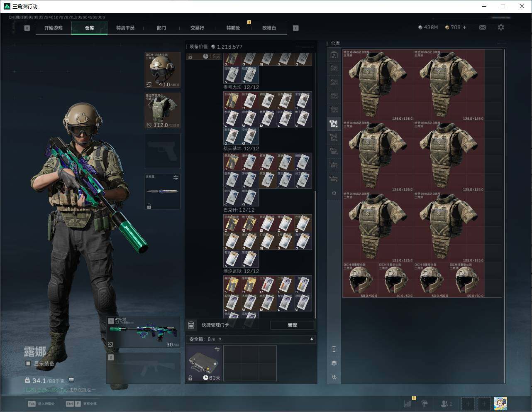Viewport: 532px width, 412px height.
Task: Click the sidebar icon above the stacked layers
Action: pos(334,349)
